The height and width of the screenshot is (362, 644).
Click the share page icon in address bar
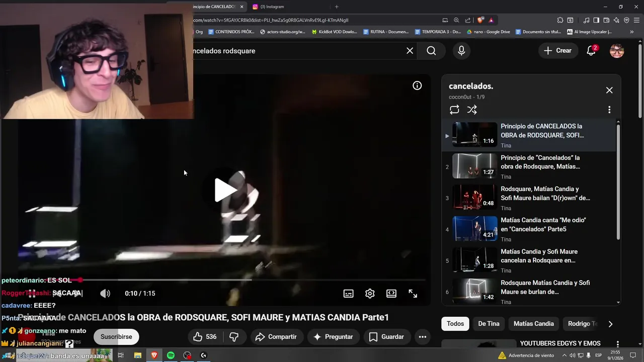468,20
